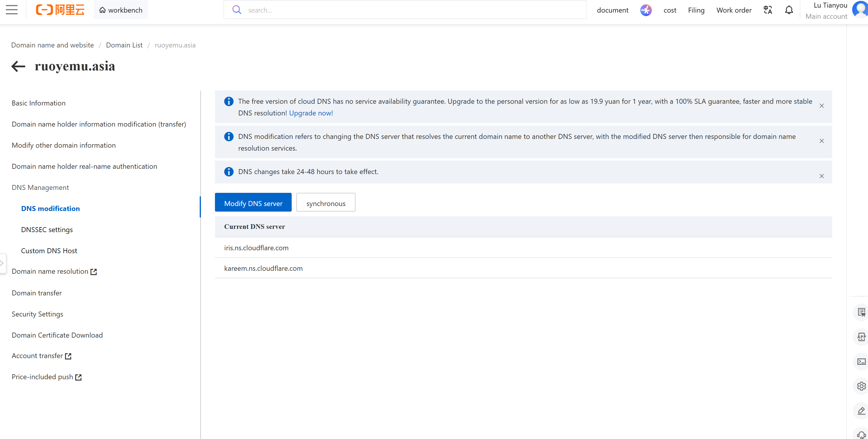Expand the left edge panel arrow
This screenshot has width=868, height=439.
coord(2,263)
